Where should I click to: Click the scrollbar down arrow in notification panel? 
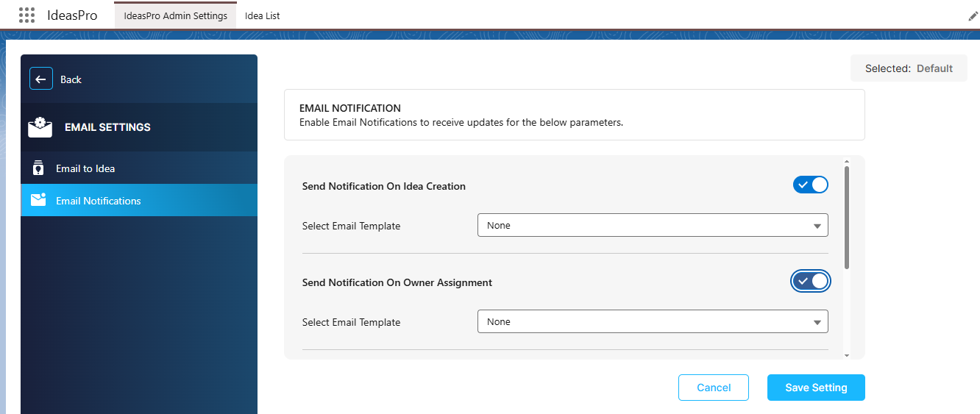(x=847, y=355)
